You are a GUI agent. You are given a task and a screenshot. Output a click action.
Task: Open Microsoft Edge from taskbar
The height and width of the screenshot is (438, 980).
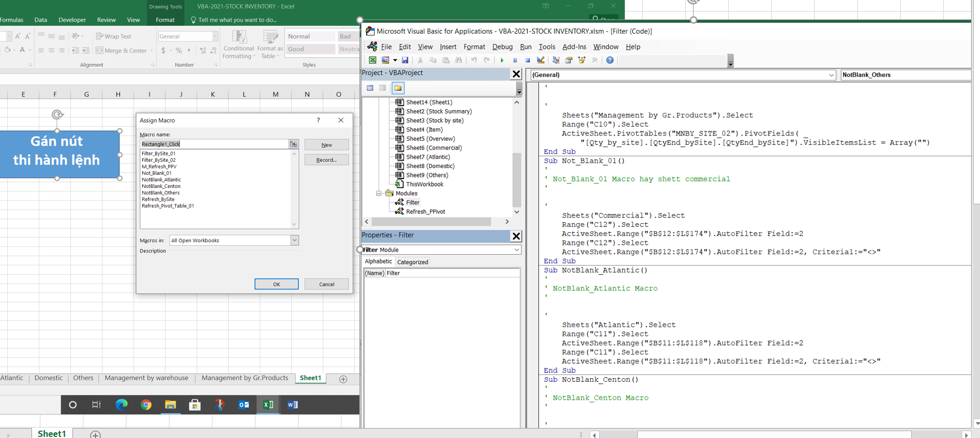(x=122, y=404)
